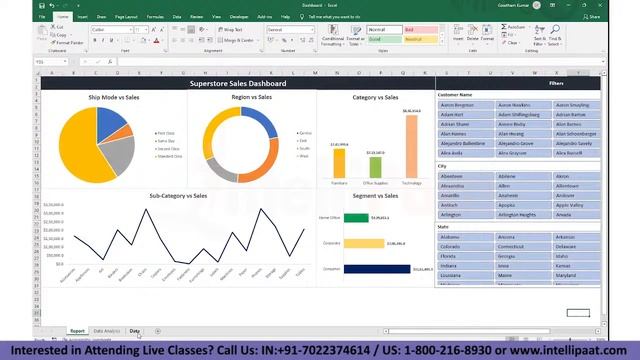Add a new sheet with the plus icon
This screenshot has width=640, height=360.
[x=158, y=331]
